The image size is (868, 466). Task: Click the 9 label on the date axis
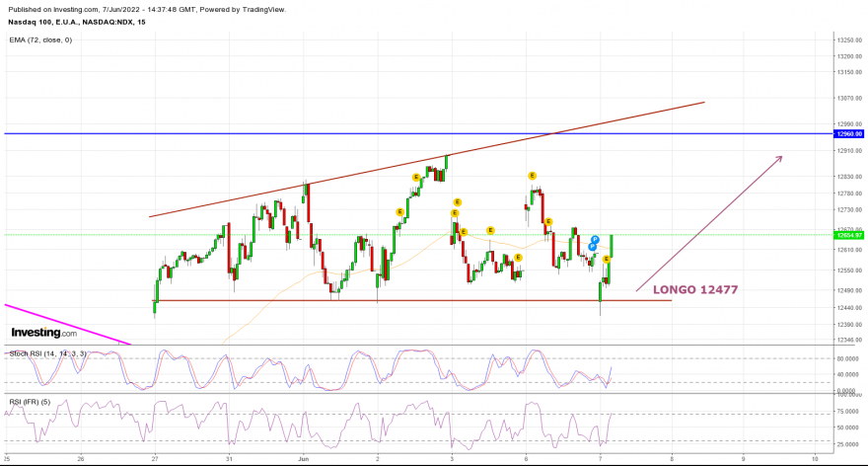pos(744,459)
